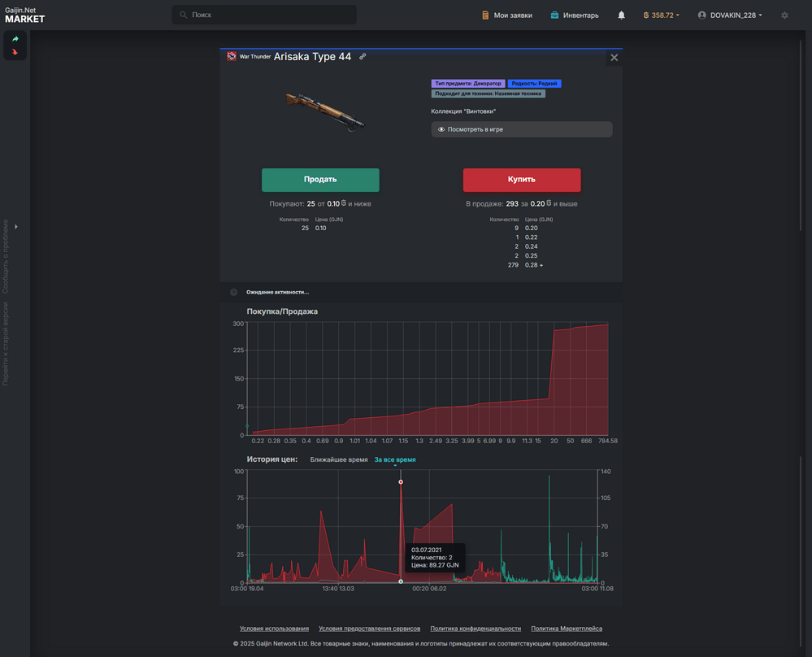Go to Gaijin.Net Market home logo
812x657 pixels.
(x=24, y=15)
